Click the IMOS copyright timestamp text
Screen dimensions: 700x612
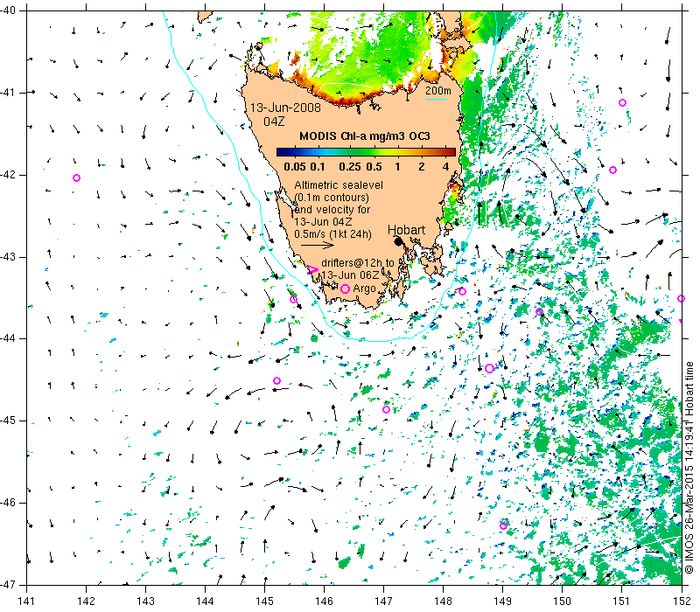(x=689, y=468)
